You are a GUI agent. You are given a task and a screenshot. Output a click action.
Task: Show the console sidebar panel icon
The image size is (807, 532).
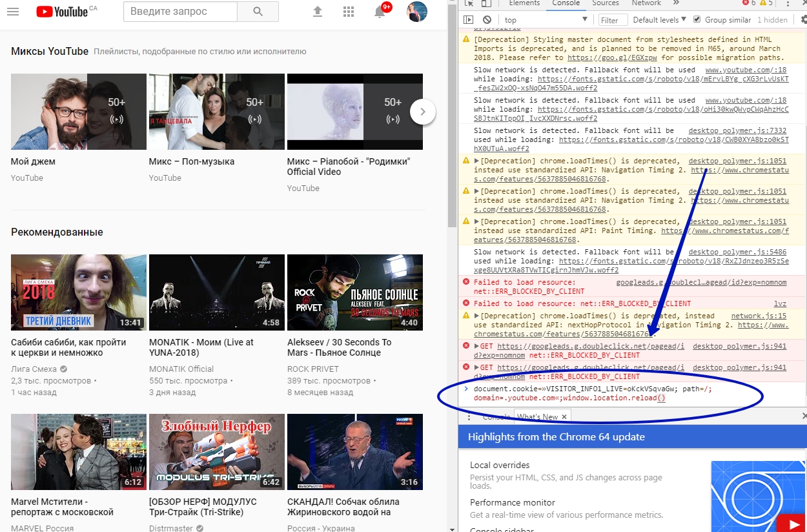(x=469, y=20)
